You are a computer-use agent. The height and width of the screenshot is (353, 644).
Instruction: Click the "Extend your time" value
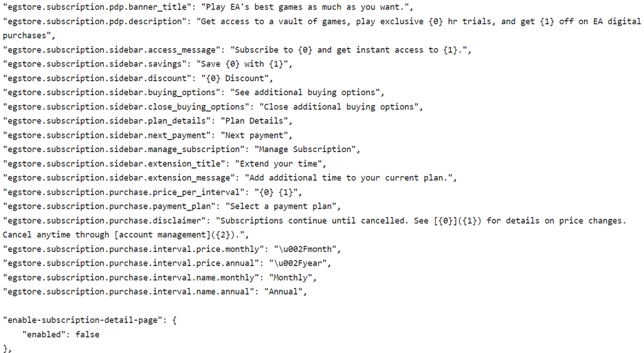(280, 164)
